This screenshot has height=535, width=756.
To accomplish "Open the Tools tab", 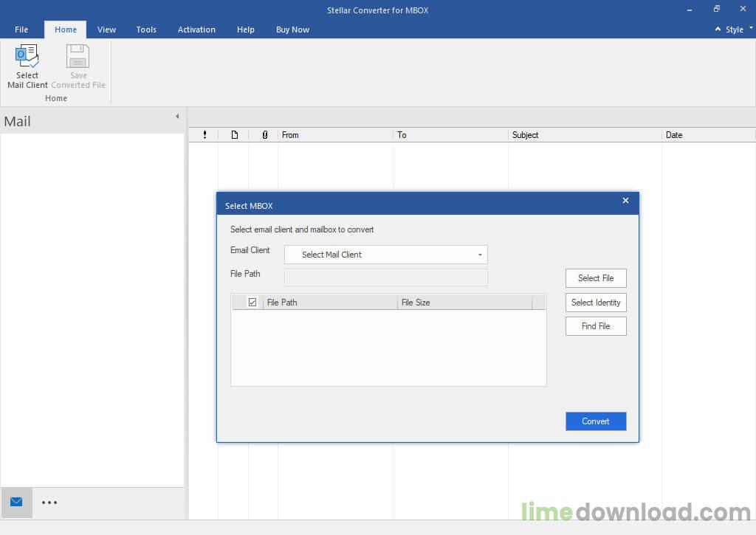I will (146, 30).
